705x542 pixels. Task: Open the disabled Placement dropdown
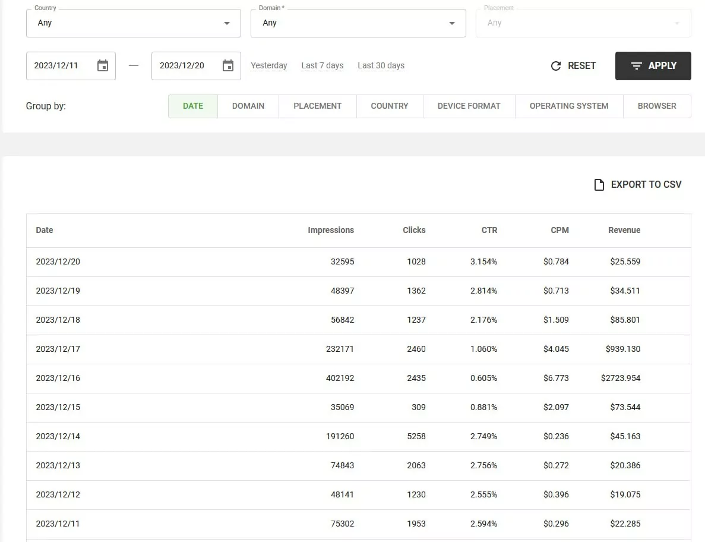pos(583,23)
